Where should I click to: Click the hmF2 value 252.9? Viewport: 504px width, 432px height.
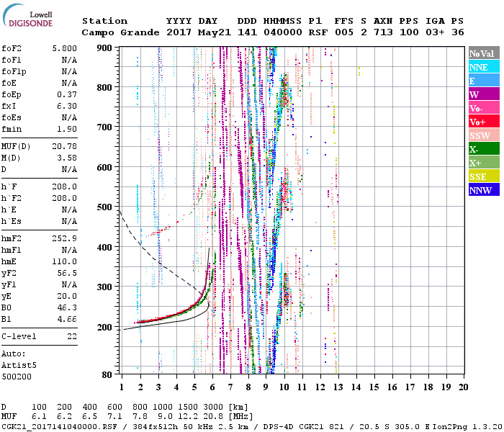(64, 239)
